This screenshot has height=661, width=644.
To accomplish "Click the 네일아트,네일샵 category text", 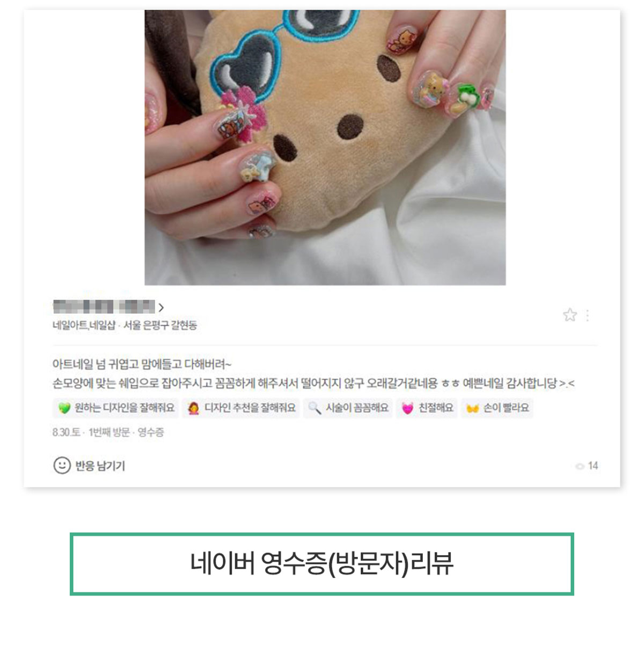I will click(84, 325).
